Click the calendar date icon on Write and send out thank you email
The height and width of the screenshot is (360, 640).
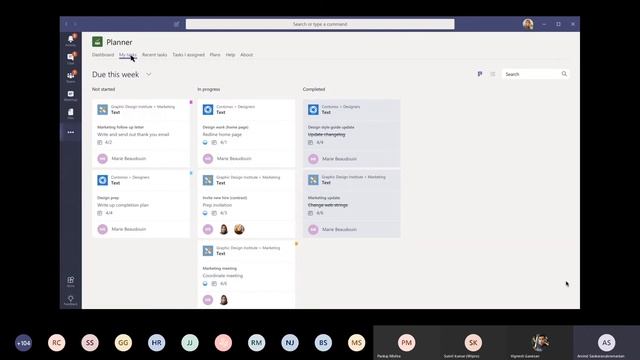pyautogui.click(x=100, y=142)
